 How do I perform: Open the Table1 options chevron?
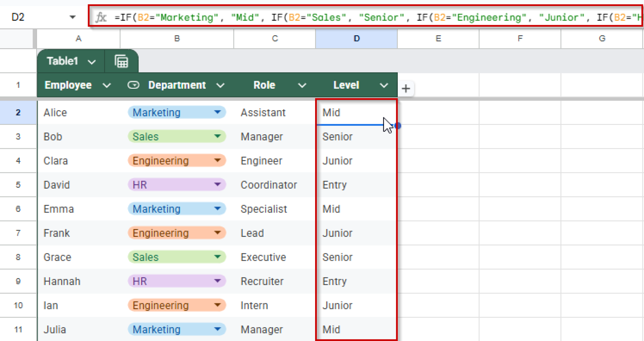(x=92, y=62)
